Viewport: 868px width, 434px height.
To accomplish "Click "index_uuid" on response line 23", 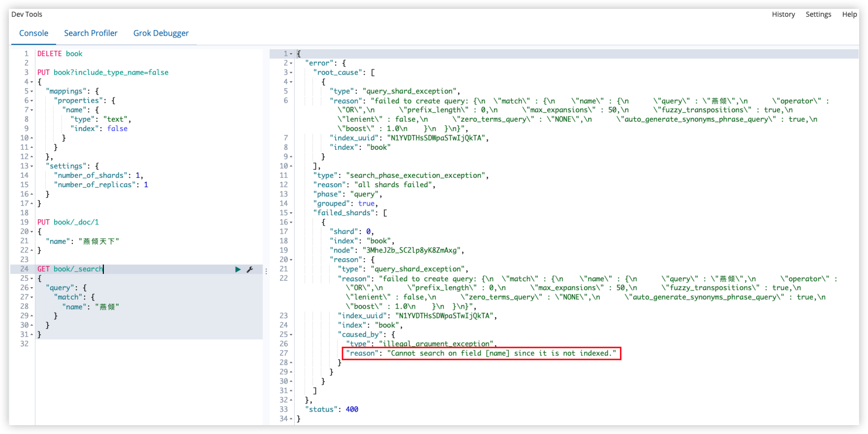I will [x=418, y=316].
